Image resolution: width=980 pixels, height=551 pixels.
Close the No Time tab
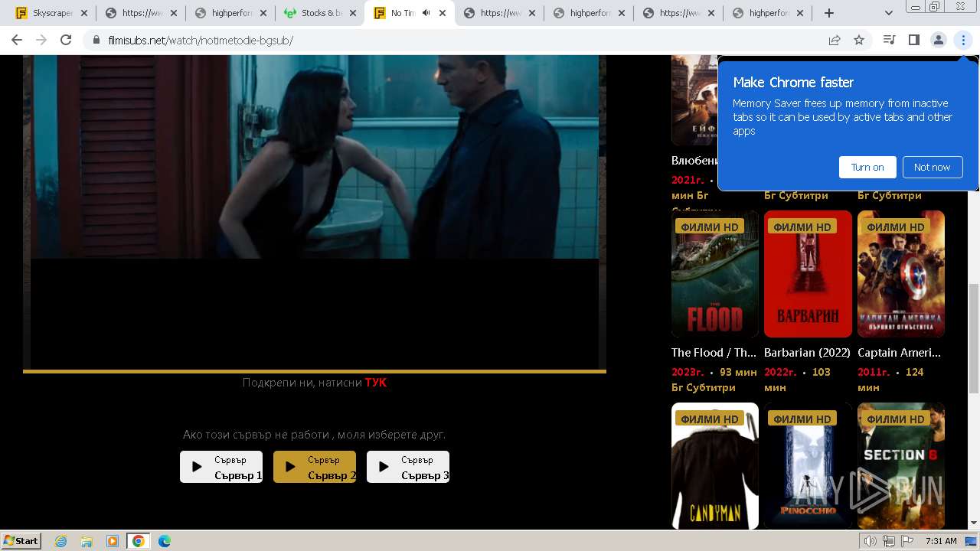(x=442, y=13)
